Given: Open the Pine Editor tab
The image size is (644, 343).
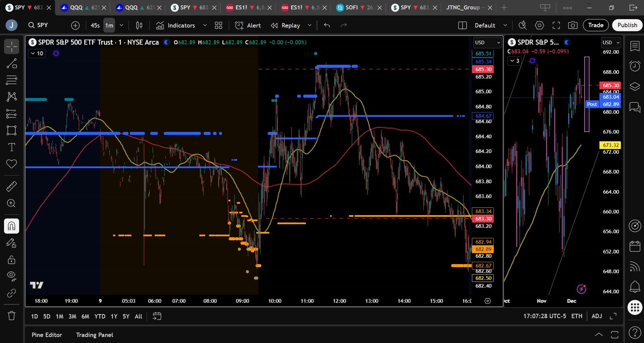Looking at the screenshot, I should coord(47,335).
